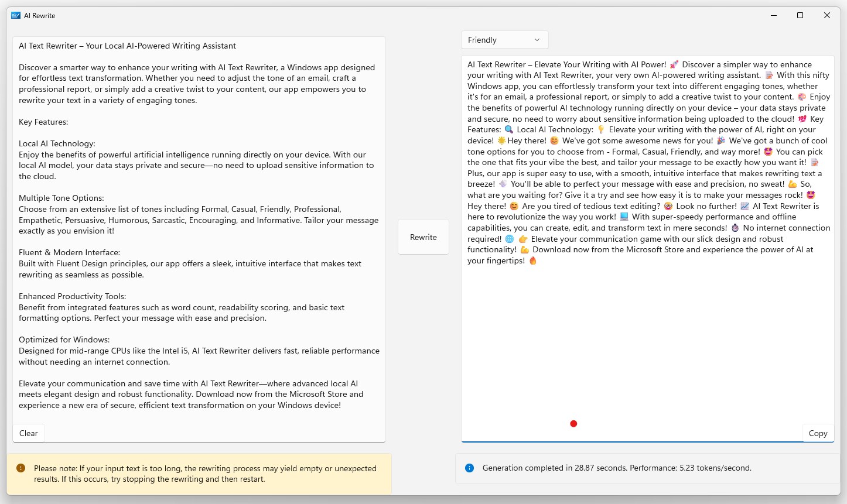Click the "Key Features:" line in input
Image resolution: width=847 pixels, height=504 pixels.
[43, 122]
